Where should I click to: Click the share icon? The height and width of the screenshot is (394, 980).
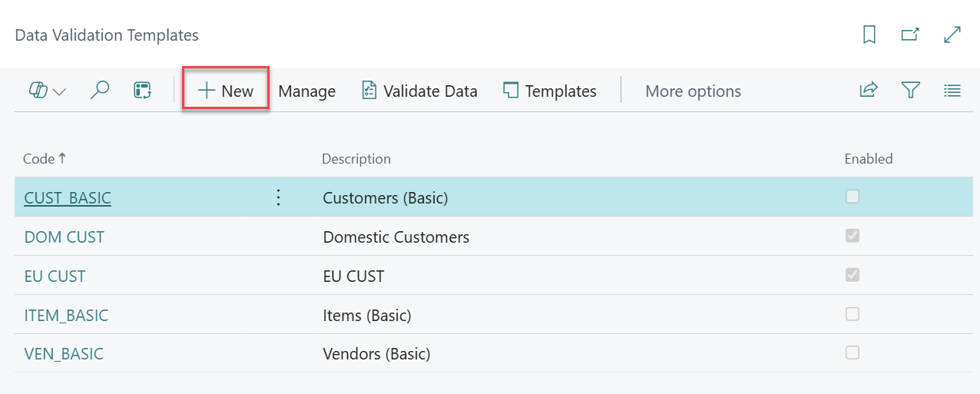tap(869, 91)
